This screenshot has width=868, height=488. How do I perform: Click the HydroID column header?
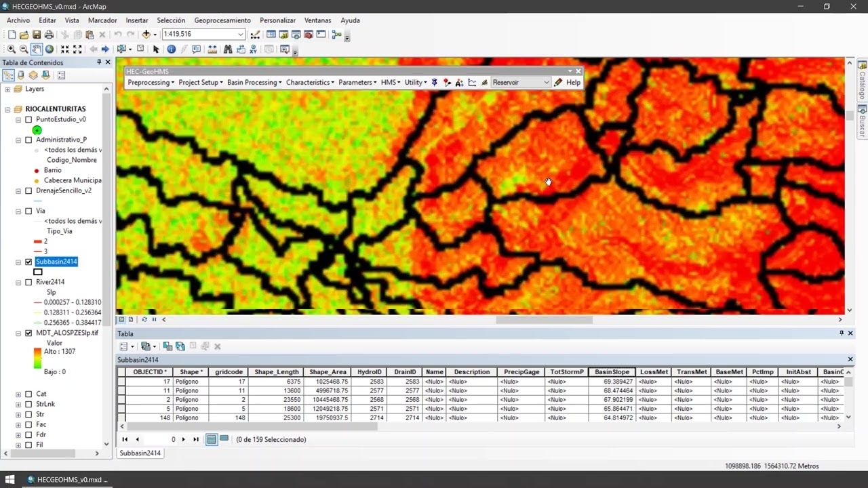(370, 372)
